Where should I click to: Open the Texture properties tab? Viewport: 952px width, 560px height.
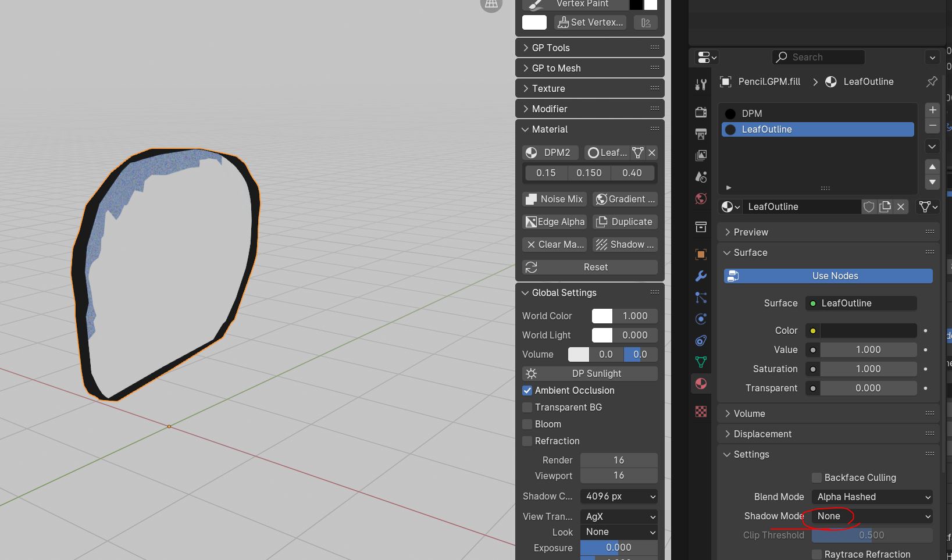click(x=701, y=412)
